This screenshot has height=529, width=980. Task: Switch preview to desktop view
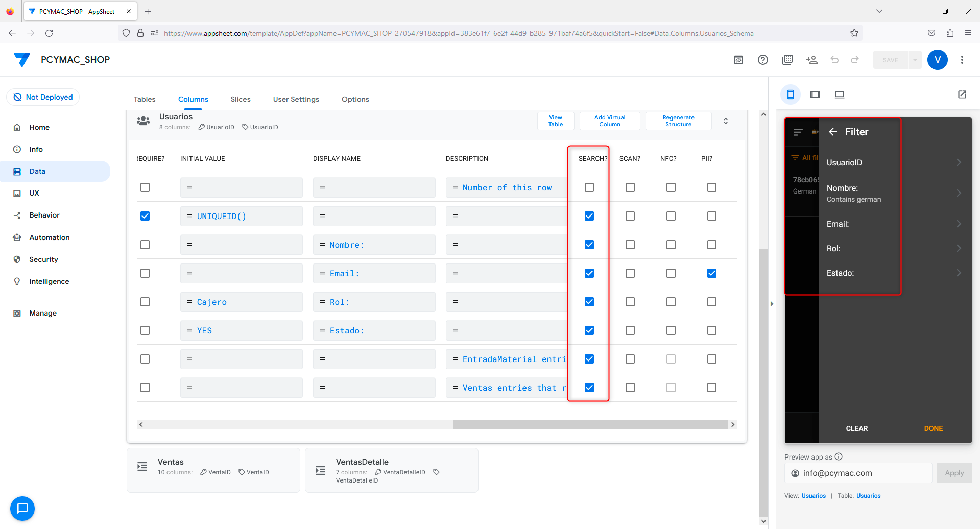coord(840,94)
